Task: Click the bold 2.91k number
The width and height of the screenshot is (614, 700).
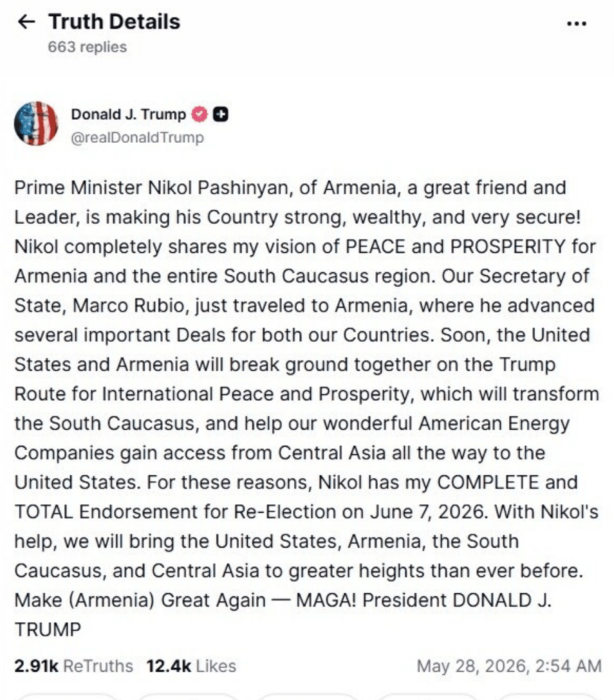Action: click(36, 666)
